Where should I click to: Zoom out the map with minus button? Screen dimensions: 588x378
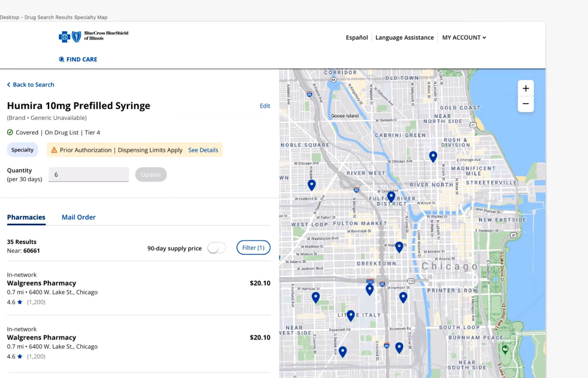pos(525,104)
